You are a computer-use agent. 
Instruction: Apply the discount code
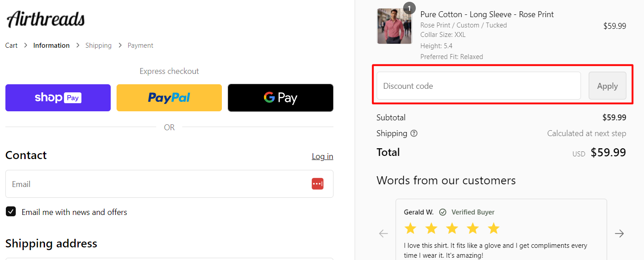(608, 86)
